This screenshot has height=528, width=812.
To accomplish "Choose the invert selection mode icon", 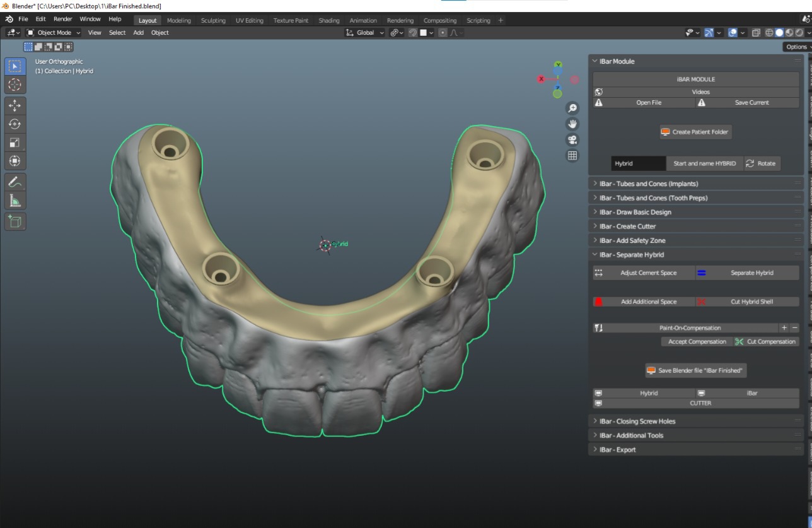I will coord(59,46).
